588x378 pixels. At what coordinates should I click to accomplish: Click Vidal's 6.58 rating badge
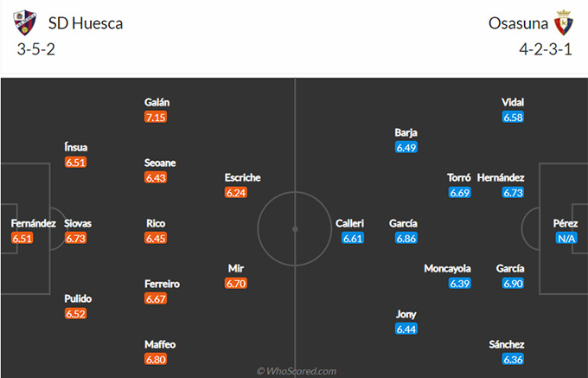513,117
